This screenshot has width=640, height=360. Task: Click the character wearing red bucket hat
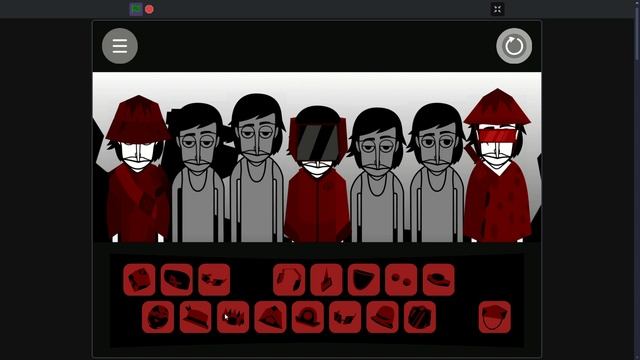pos(138,169)
